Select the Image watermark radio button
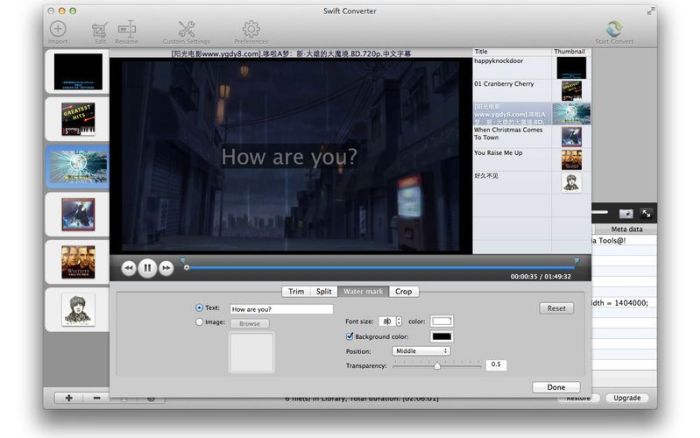 tap(199, 322)
